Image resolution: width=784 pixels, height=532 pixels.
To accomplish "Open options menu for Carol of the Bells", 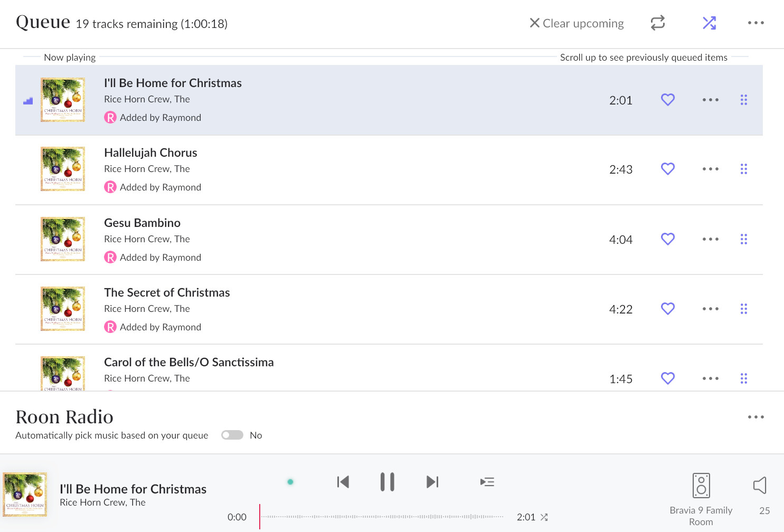I will [710, 378].
